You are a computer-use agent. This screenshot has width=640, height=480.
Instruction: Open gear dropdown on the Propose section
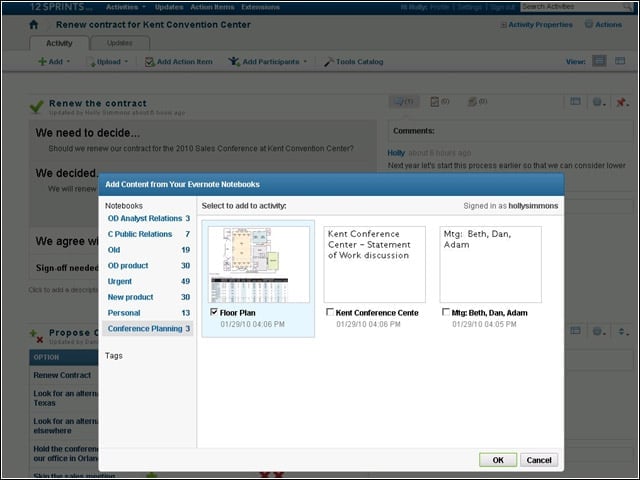598,331
